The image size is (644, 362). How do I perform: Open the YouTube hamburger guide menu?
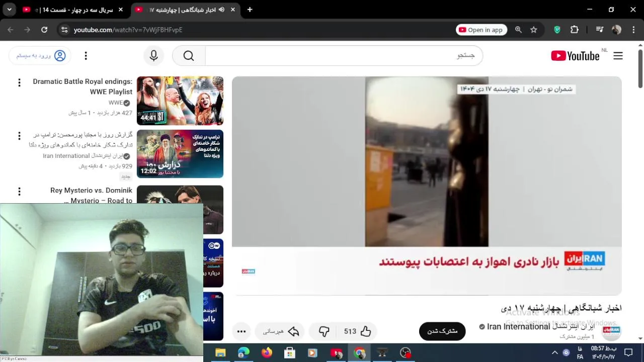coord(618,56)
